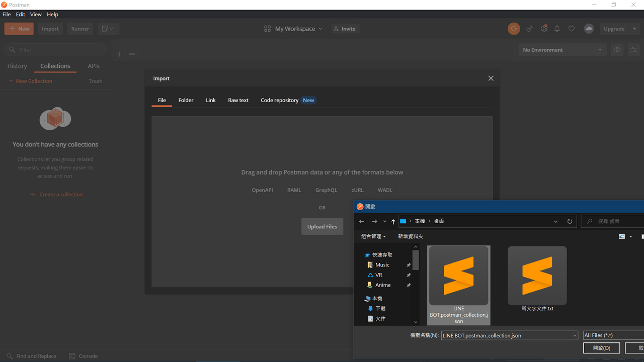Click the New Collection link
This screenshot has width=644, height=362.
[31, 81]
